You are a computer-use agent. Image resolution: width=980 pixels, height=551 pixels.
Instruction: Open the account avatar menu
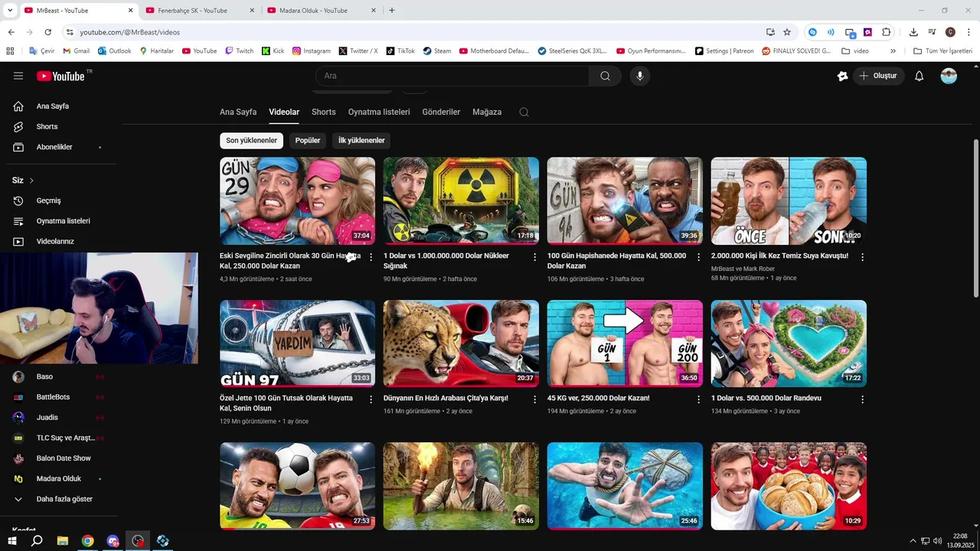tap(949, 76)
